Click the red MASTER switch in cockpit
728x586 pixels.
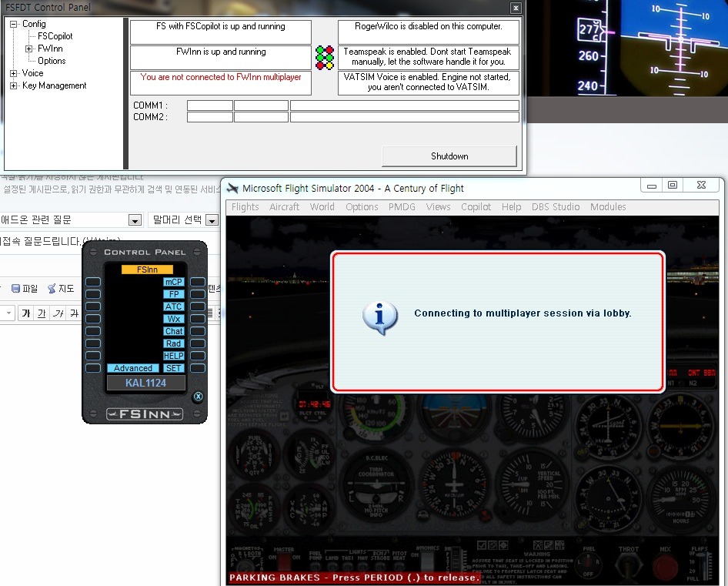283,561
